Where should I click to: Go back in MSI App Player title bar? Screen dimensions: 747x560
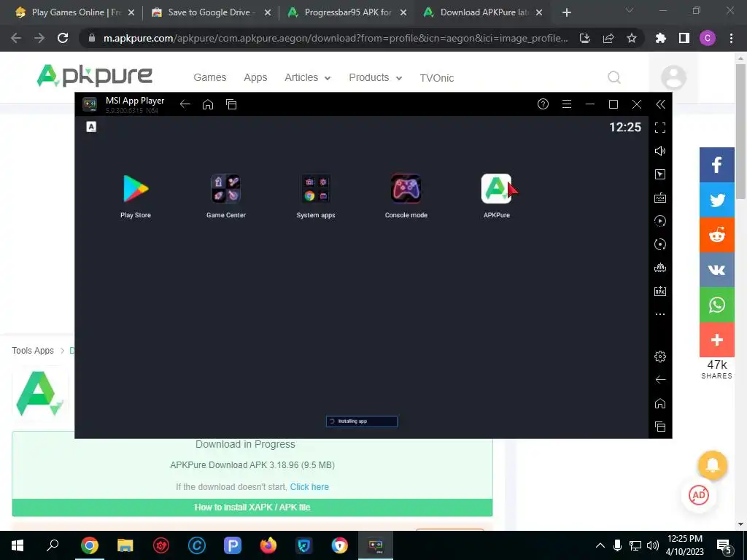pos(185,104)
